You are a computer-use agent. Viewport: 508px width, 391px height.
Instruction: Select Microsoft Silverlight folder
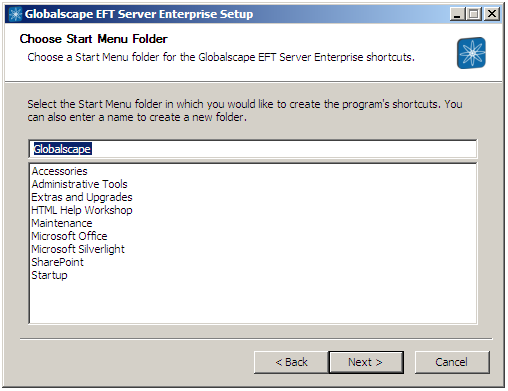pos(78,249)
